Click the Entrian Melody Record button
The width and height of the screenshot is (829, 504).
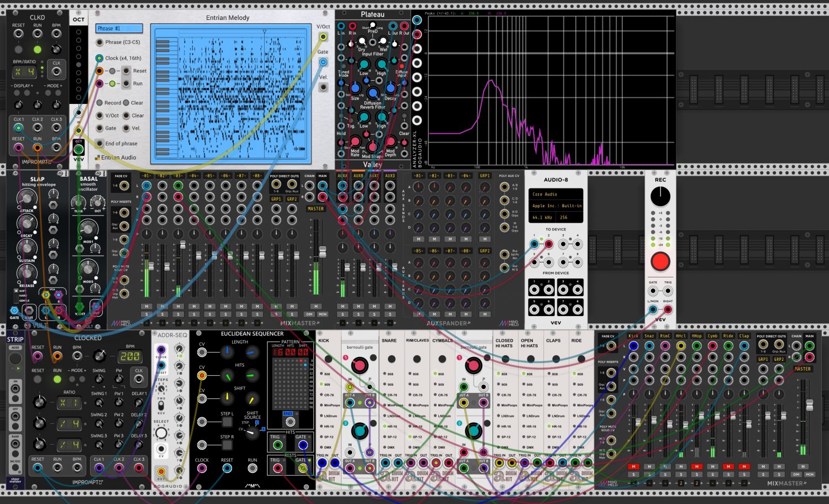100,103
